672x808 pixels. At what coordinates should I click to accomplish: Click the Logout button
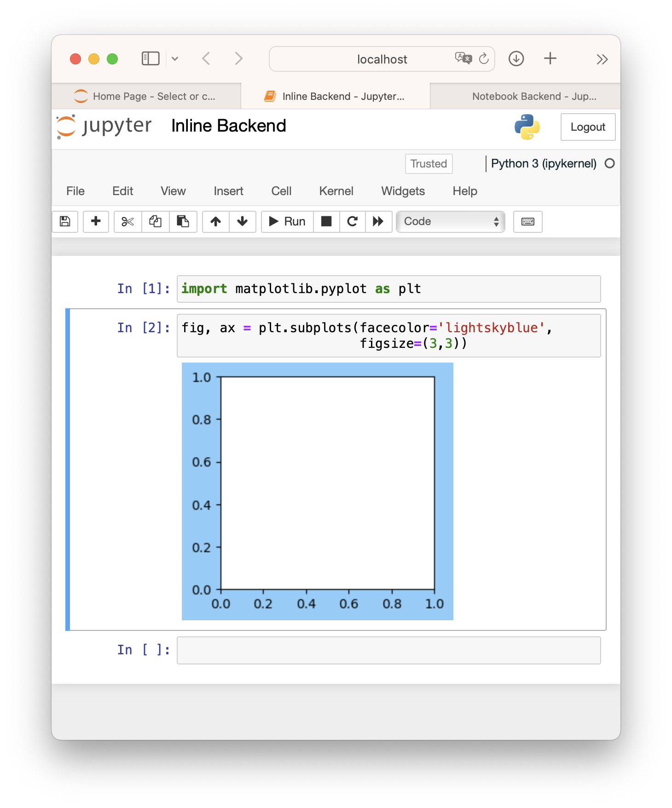tap(587, 127)
